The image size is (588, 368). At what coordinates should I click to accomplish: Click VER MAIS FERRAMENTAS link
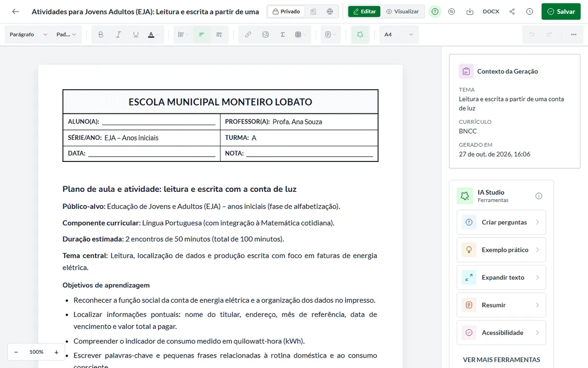coord(501,360)
